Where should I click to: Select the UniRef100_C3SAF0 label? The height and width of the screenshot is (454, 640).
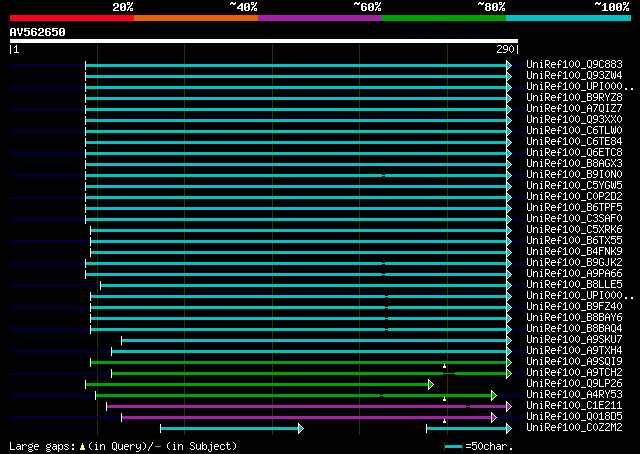pyautogui.click(x=574, y=219)
